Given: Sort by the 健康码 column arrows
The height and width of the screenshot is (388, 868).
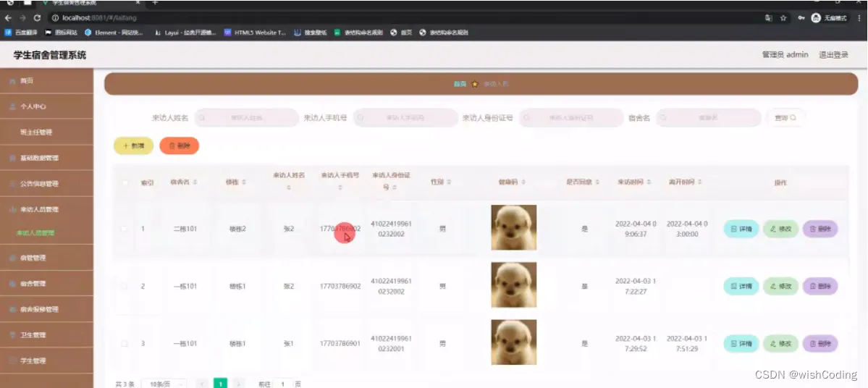Looking at the screenshot, I should [x=523, y=182].
